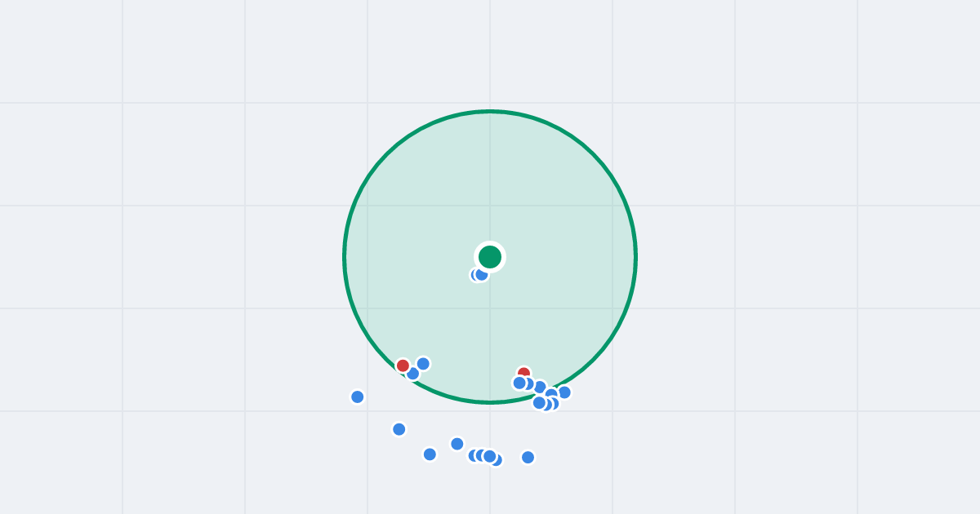The image size is (980, 514).
Task: Select the blue marker below the isolated far-left marker
Action: (x=399, y=429)
